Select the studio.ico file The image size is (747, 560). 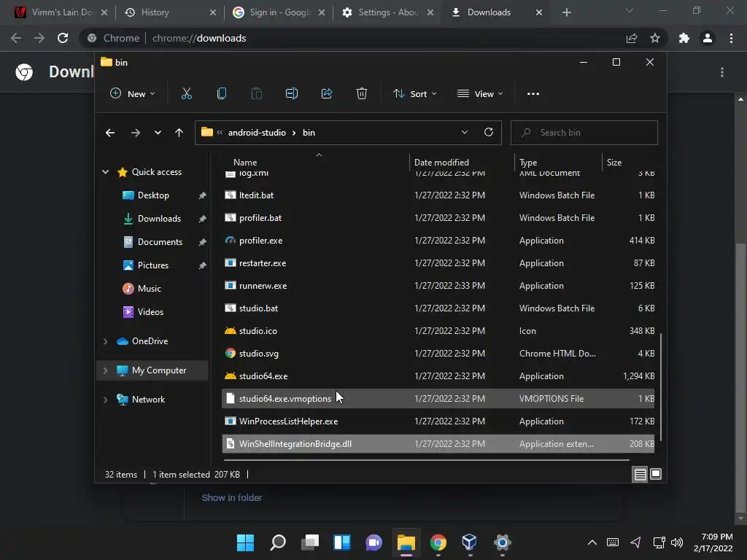pos(438,331)
